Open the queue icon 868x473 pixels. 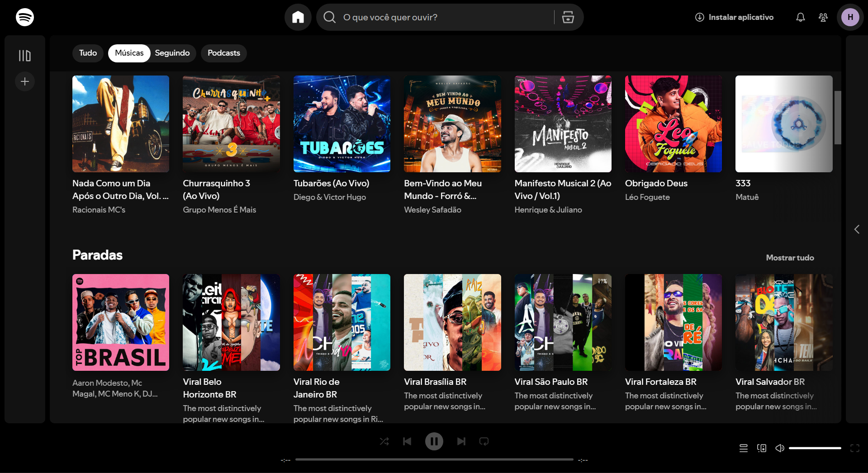coord(744,448)
